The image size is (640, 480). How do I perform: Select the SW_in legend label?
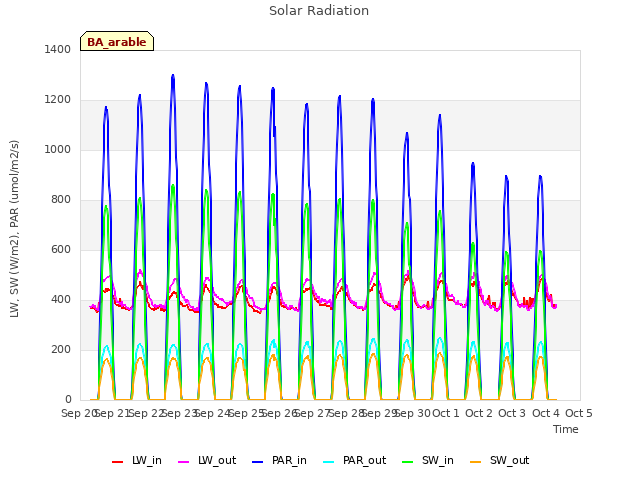coord(438,461)
